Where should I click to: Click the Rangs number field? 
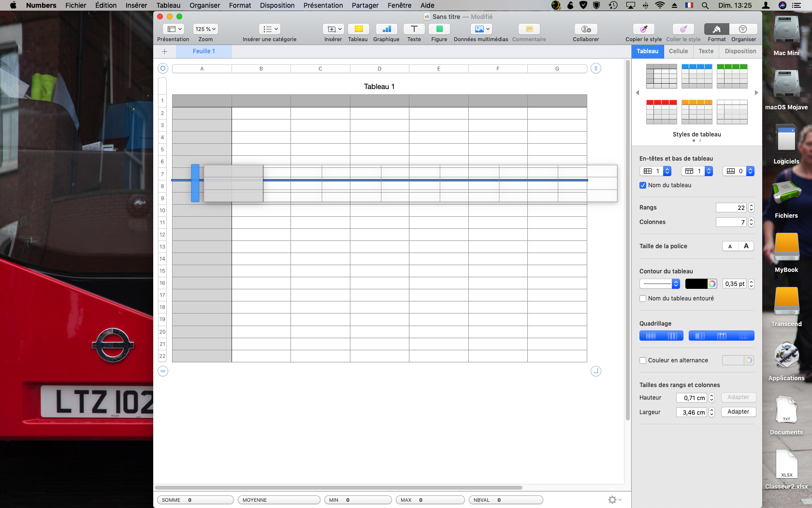(x=731, y=208)
